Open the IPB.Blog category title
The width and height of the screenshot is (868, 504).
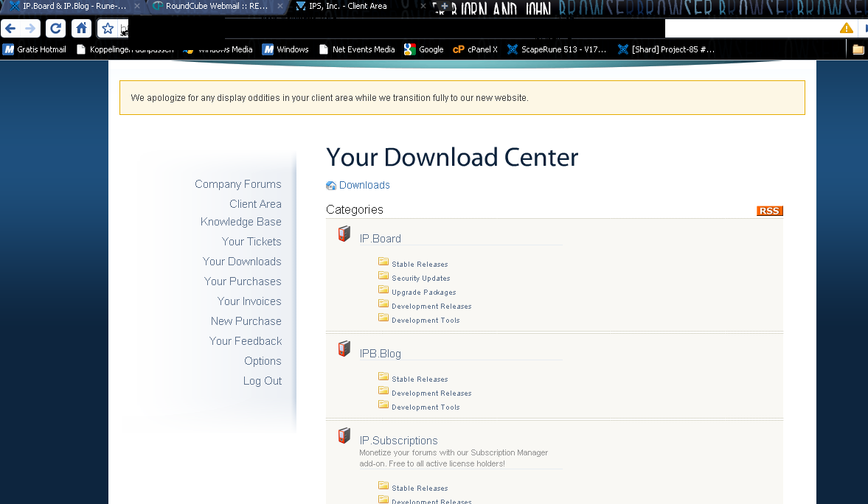point(381,354)
